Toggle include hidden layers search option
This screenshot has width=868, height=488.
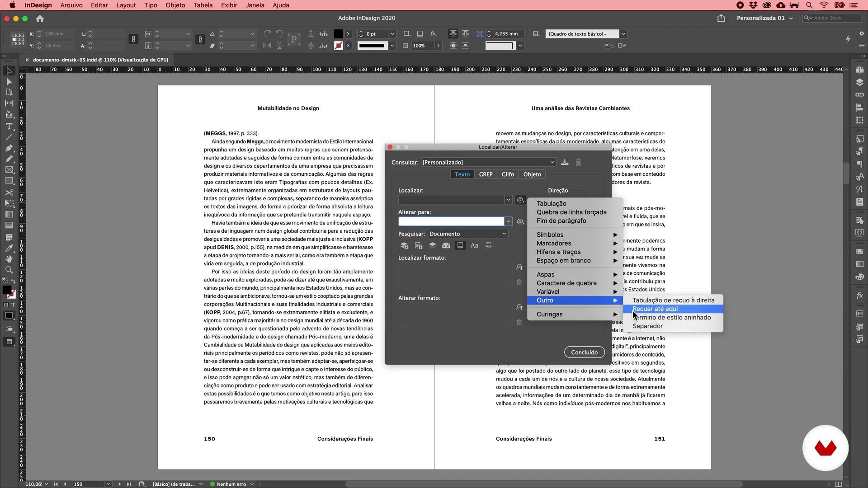click(x=432, y=245)
